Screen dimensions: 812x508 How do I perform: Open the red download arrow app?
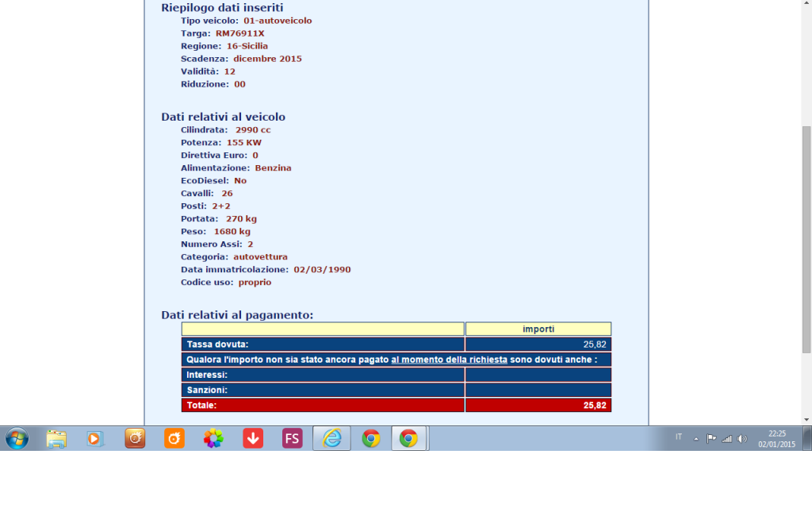coord(253,438)
